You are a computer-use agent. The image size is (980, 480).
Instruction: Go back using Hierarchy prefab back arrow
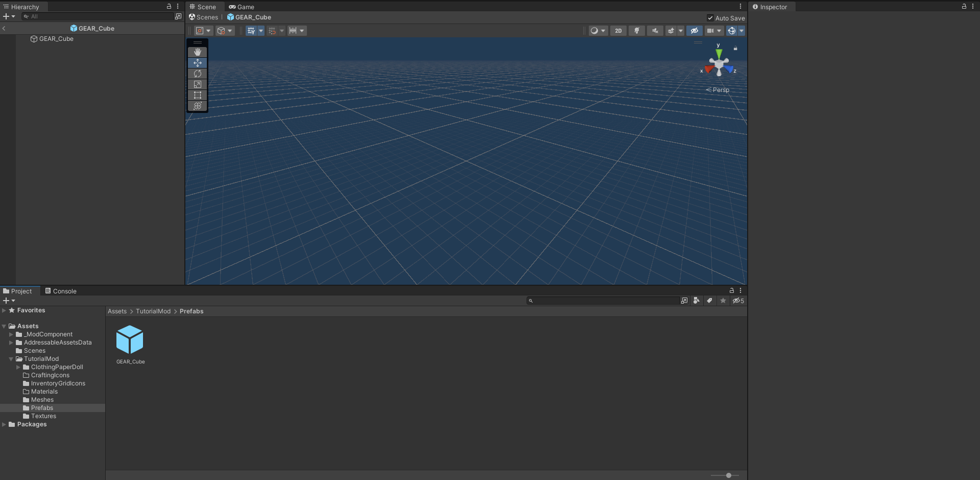click(4, 28)
